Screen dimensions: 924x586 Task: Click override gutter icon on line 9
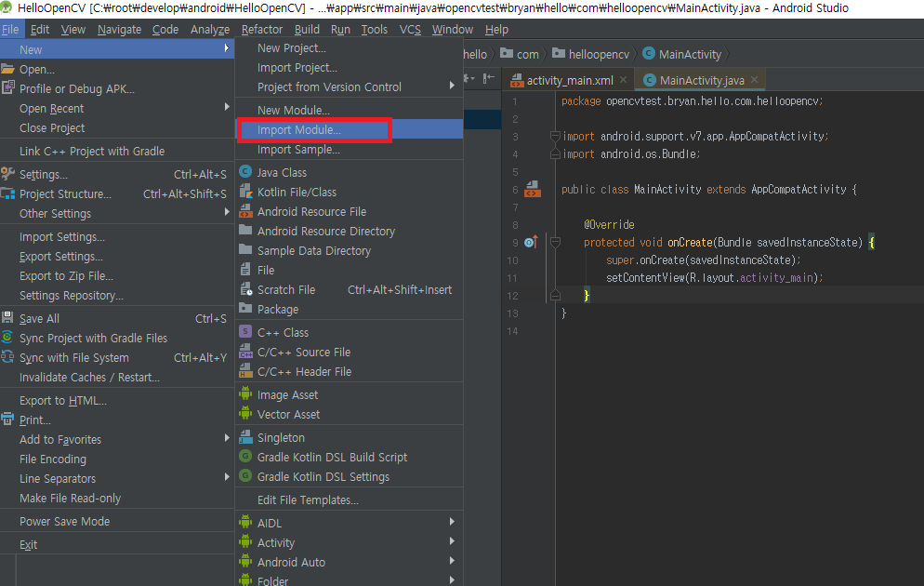(531, 242)
